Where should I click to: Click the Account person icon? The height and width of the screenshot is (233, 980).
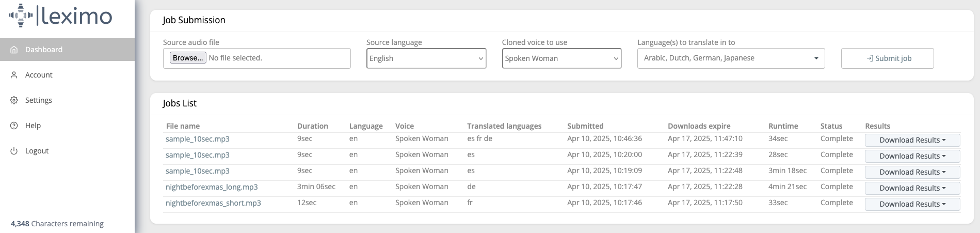tap(14, 75)
